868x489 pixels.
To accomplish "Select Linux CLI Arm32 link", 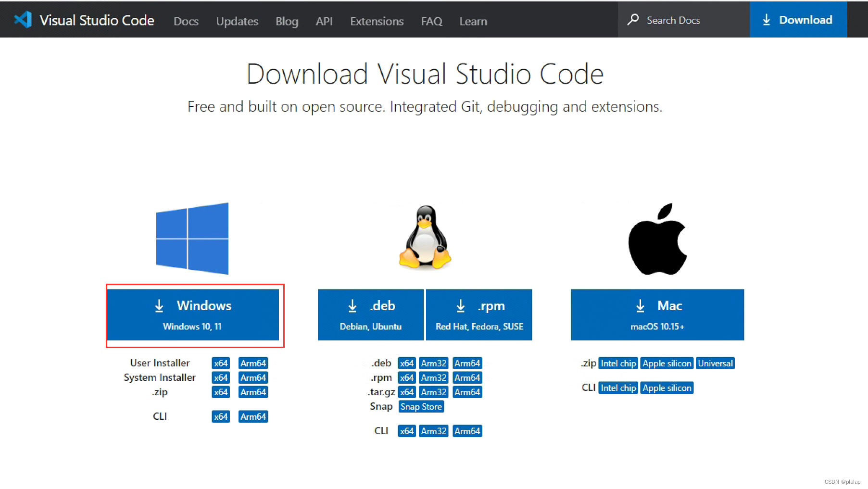I will point(434,431).
